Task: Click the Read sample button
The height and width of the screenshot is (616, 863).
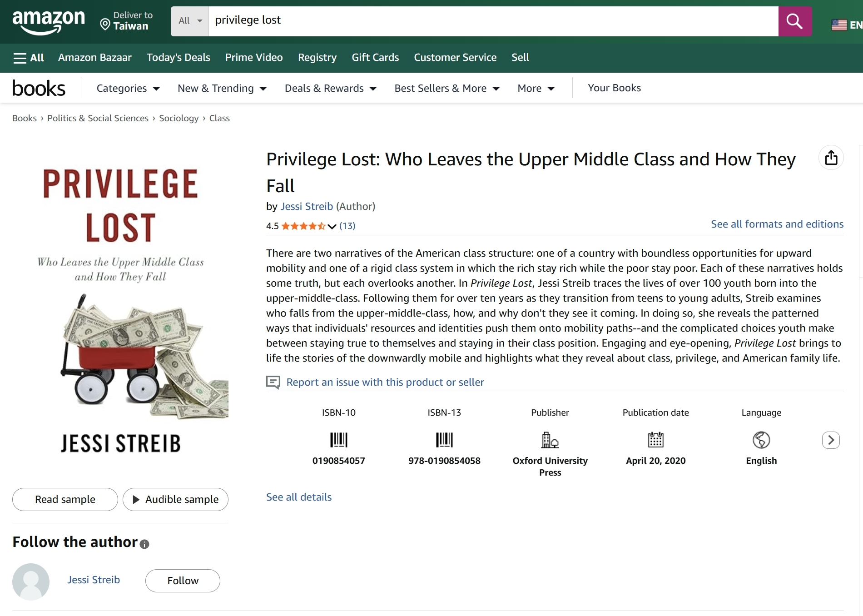Action: (x=65, y=499)
